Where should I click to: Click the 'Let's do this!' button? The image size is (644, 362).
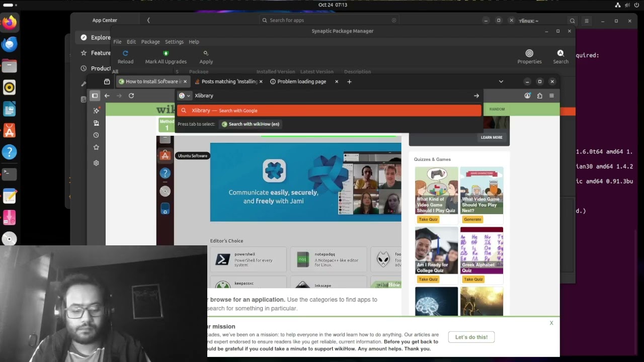click(471, 337)
